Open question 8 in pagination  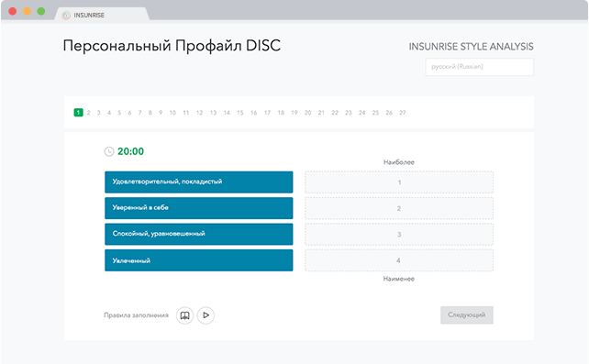point(150,113)
